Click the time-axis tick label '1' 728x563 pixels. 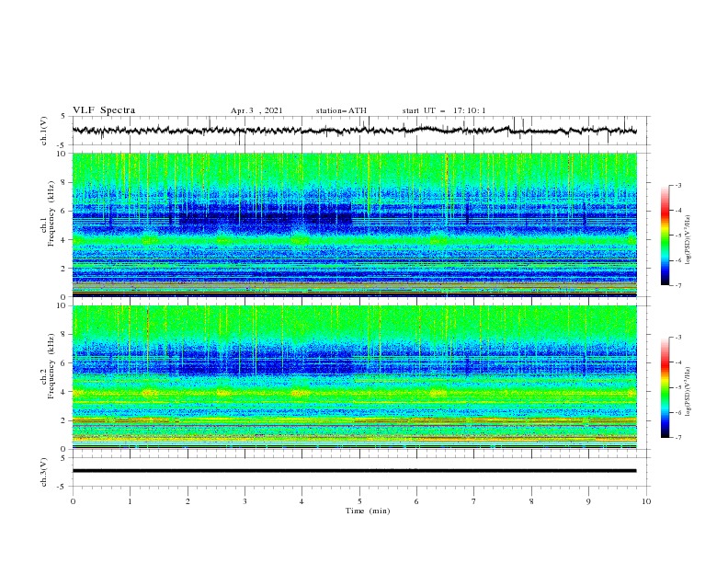[130, 501]
